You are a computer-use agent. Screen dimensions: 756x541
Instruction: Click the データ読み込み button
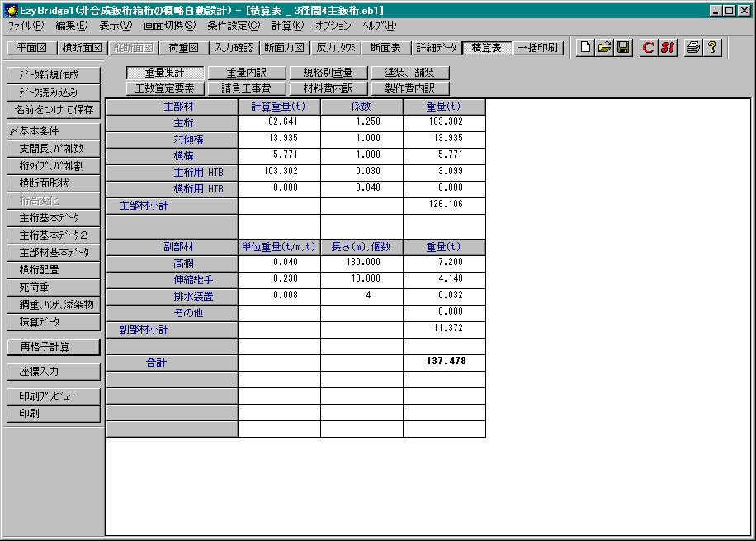coord(54,93)
